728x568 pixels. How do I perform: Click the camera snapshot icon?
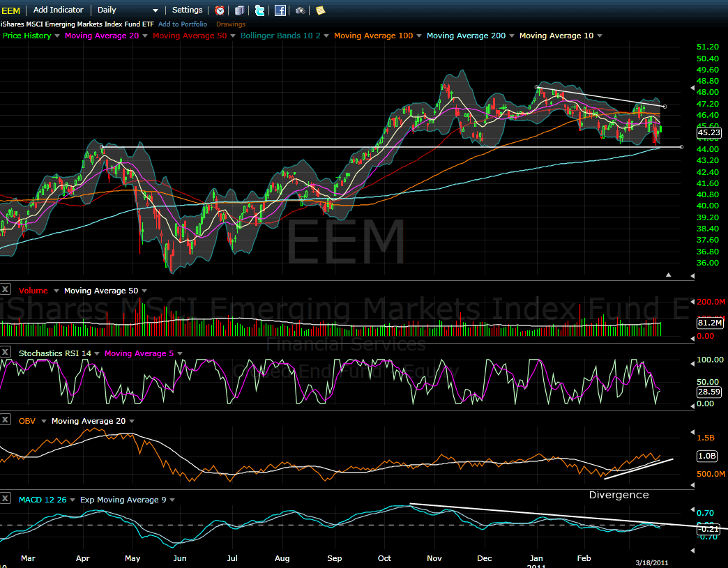[x=300, y=10]
